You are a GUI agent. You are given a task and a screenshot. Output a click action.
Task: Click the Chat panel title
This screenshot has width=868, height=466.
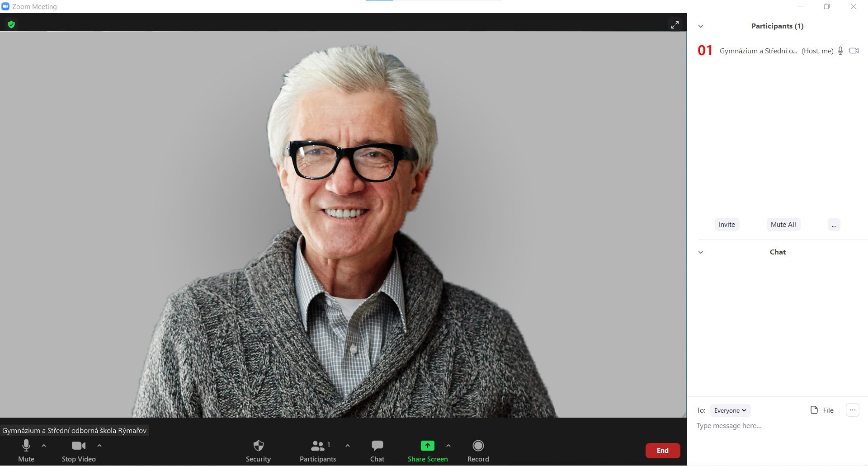click(778, 252)
